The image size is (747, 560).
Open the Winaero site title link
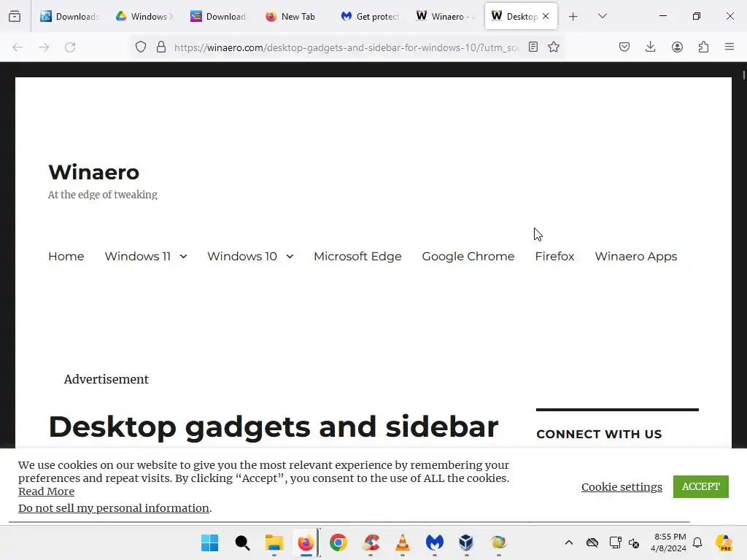[x=94, y=172]
